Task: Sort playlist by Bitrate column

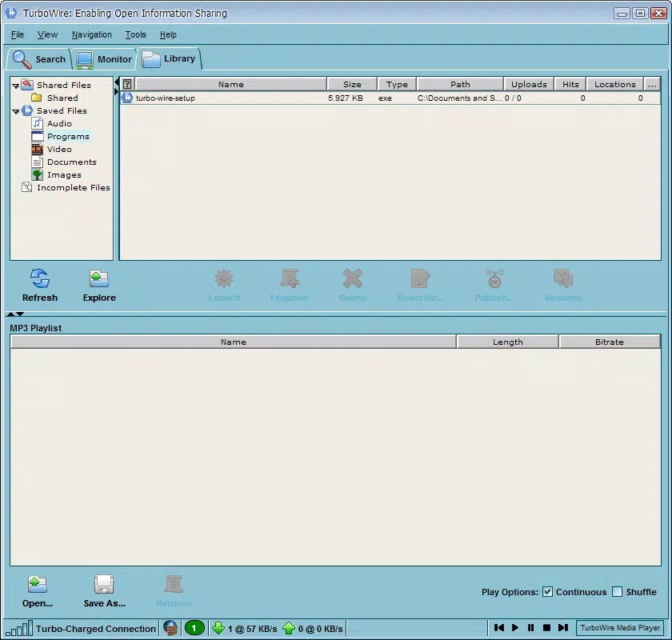Action: click(609, 342)
